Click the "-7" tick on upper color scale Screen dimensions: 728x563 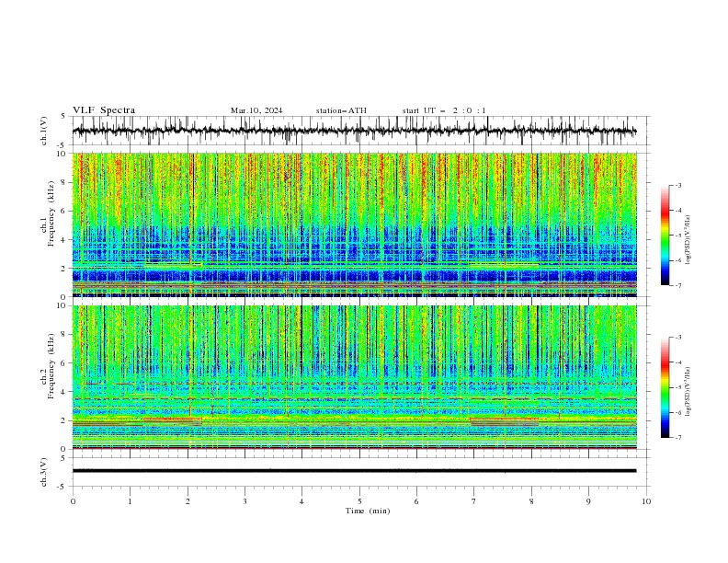[678, 285]
